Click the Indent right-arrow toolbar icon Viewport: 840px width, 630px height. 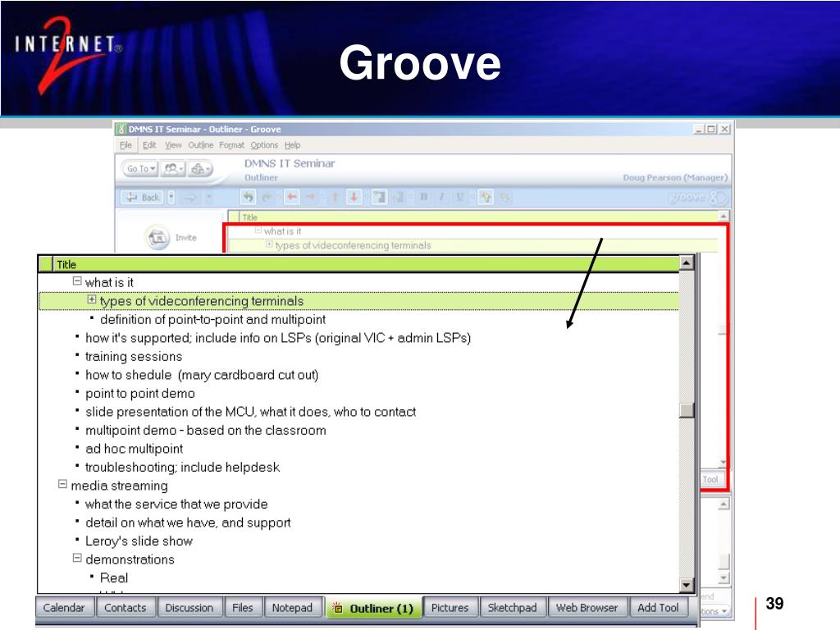coord(310,197)
